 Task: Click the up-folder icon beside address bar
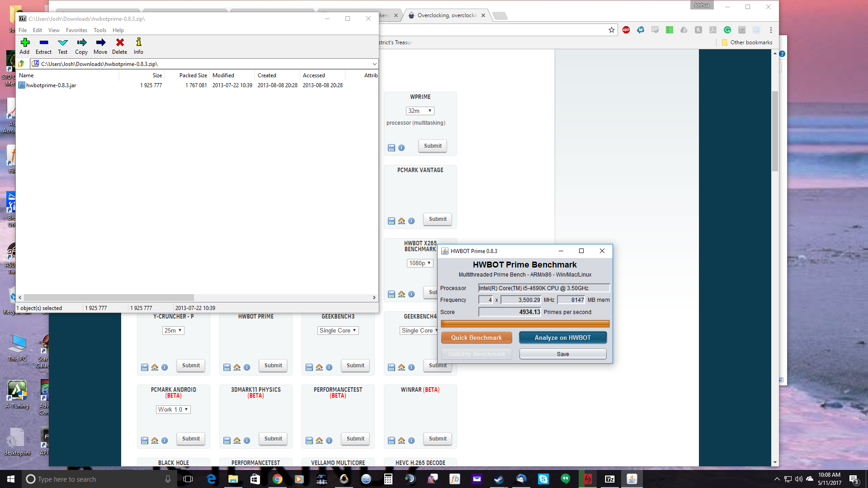(21, 64)
